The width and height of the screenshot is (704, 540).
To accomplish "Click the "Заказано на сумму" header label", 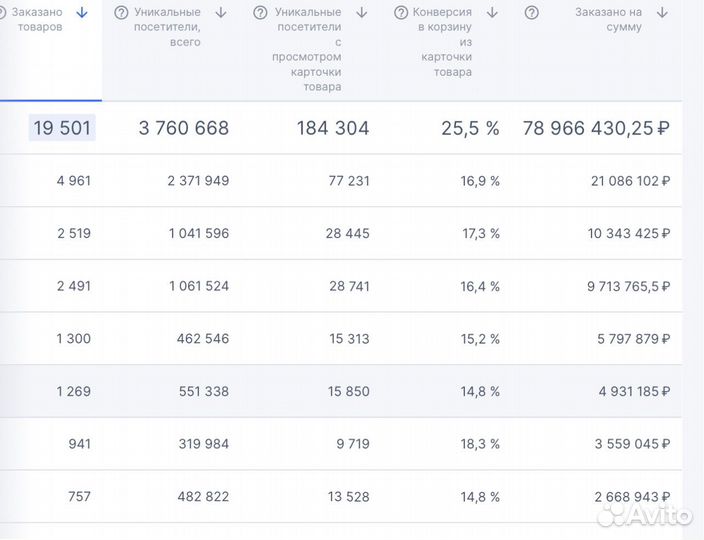I will [608, 20].
